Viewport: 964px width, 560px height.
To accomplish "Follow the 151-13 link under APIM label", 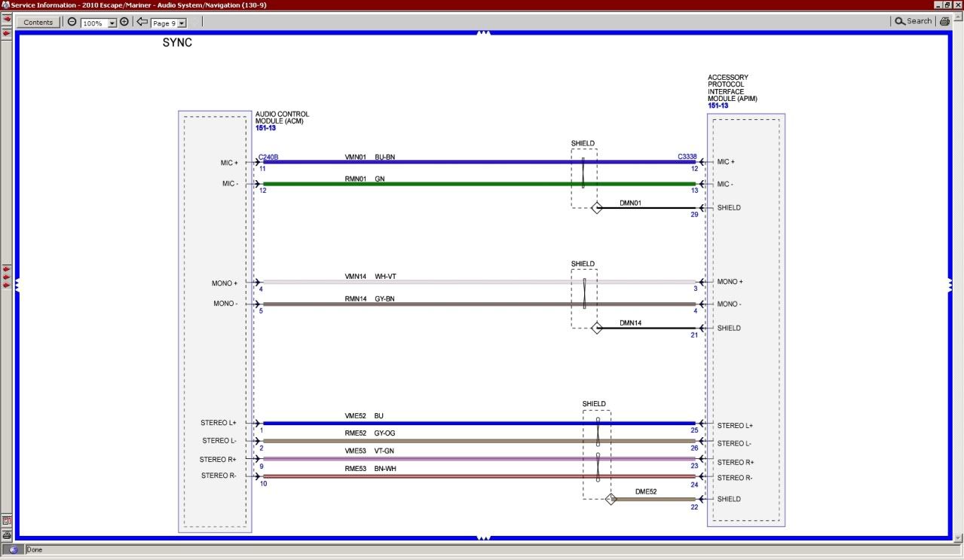I will coord(718,106).
